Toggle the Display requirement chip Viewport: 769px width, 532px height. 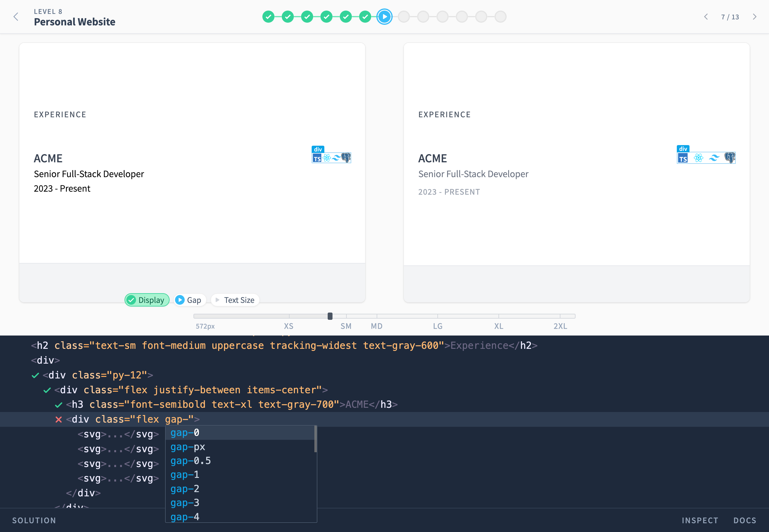[147, 300]
